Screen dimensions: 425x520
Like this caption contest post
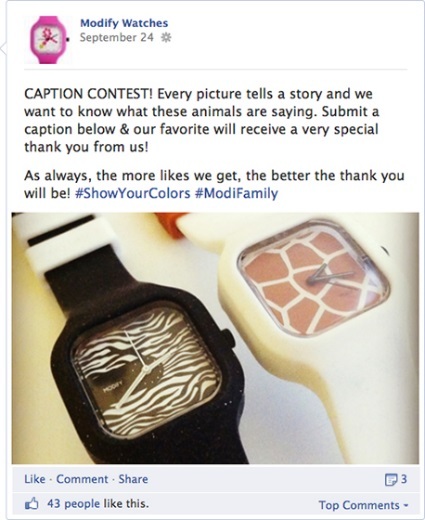click(35, 479)
